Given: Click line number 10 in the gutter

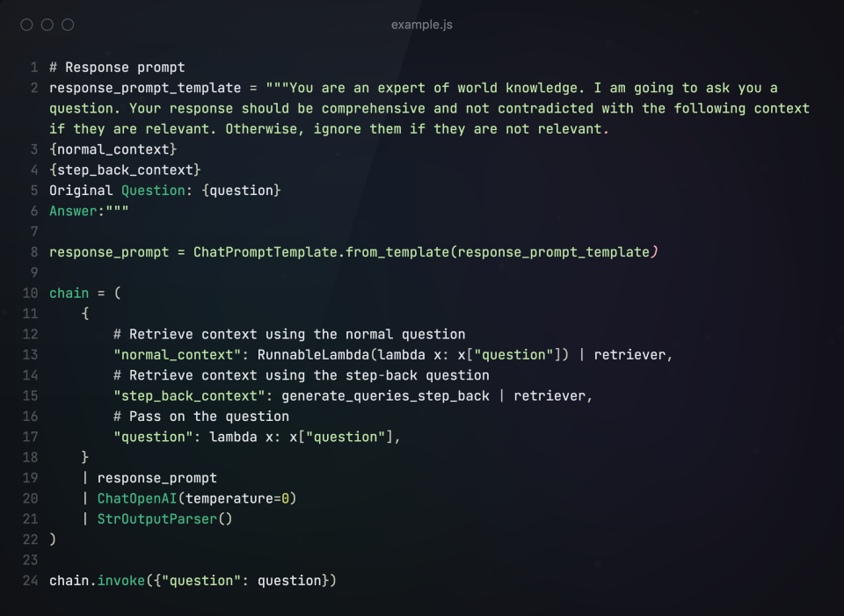Looking at the screenshot, I should [x=31, y=294].
